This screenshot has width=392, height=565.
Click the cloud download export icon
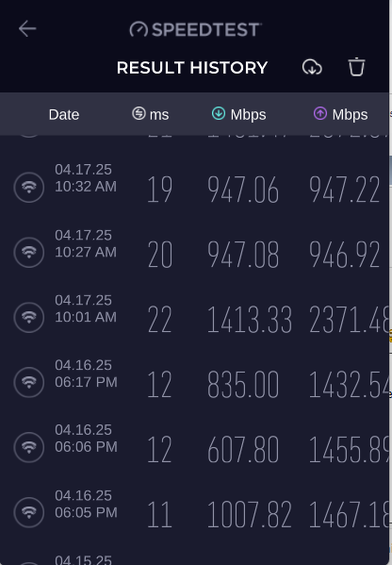point(312,67)
